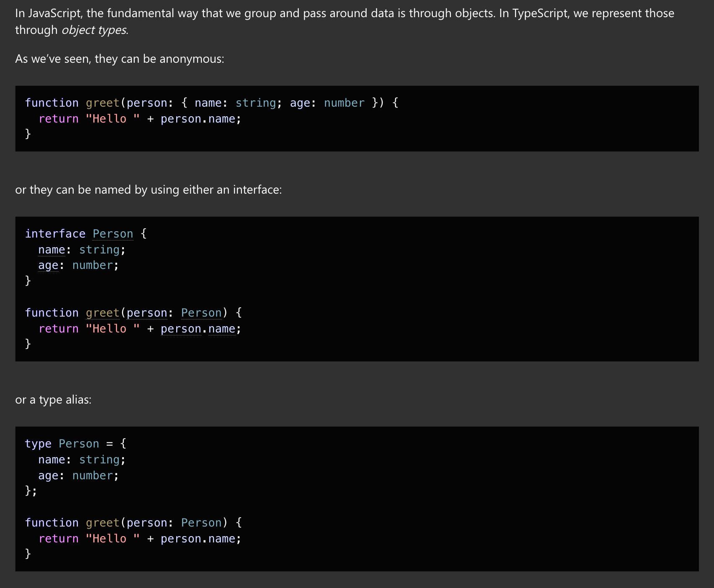Click the "type" keyword in the type alias block
The image size is (714, 588).
(x=38, y=444)
